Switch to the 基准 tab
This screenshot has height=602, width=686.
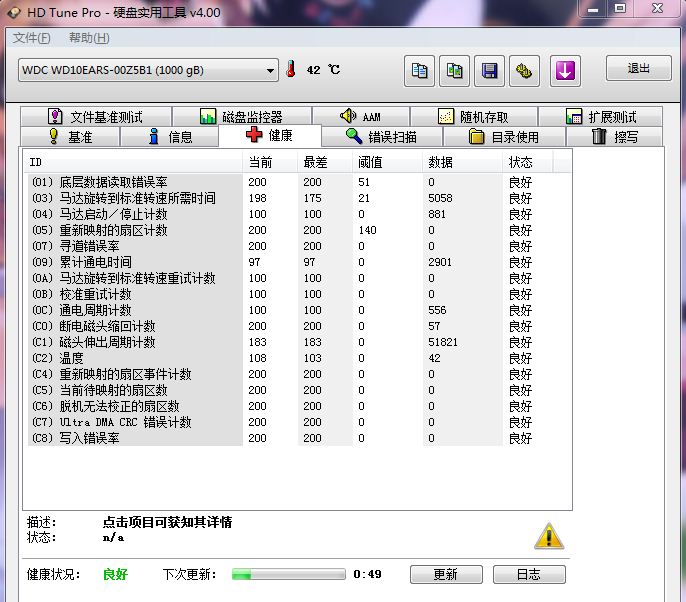(70, 137)
